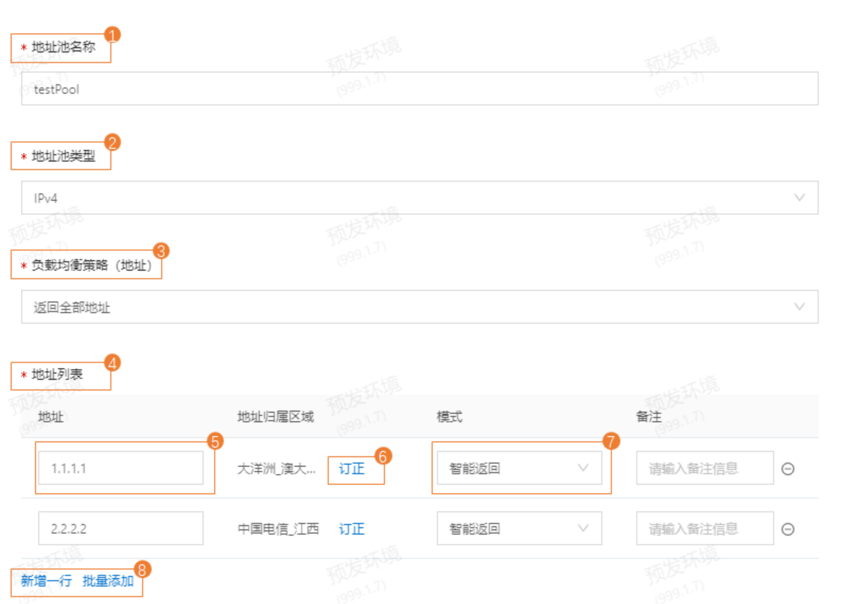Remove the 2.2.2.2 address row
The image size is (868, 604).
(x=788, y=528)
